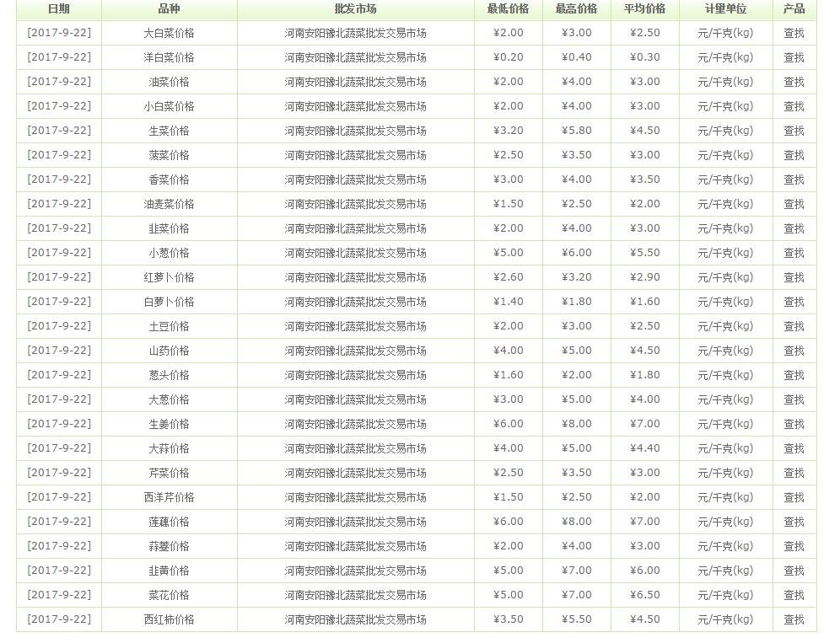Click the 平均价格 column header
This screenshot has height=643, width=840.
coord(644,9)
